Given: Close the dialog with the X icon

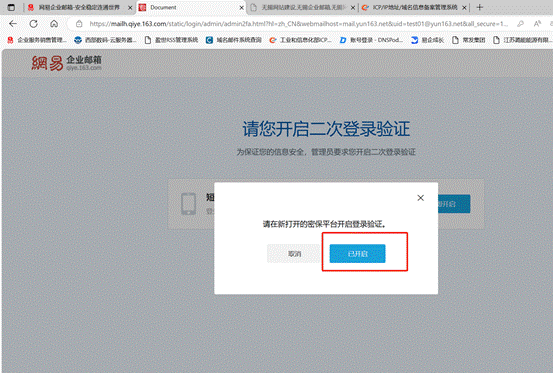Looking at the screenshot, I should point(420,198).
